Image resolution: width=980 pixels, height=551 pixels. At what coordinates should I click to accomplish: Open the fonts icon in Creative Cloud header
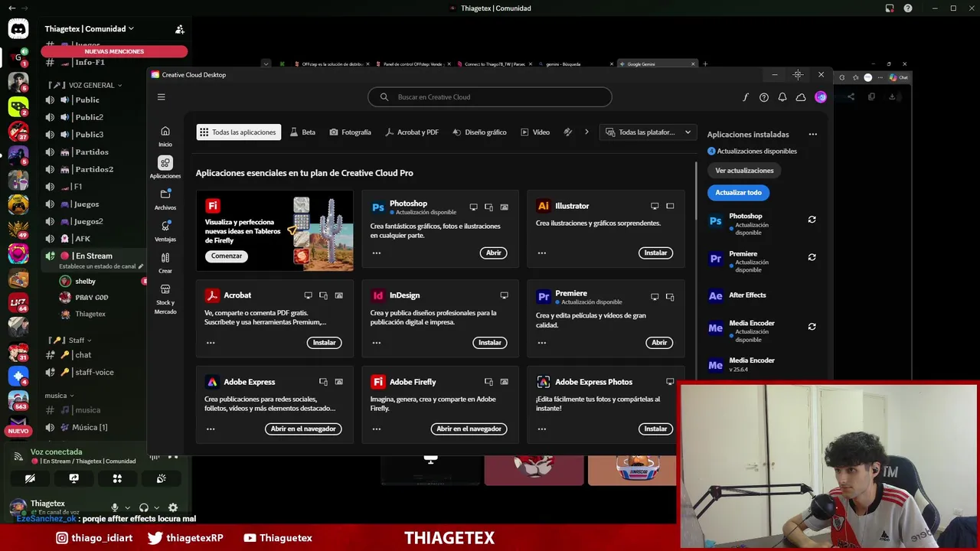point(746,97)
